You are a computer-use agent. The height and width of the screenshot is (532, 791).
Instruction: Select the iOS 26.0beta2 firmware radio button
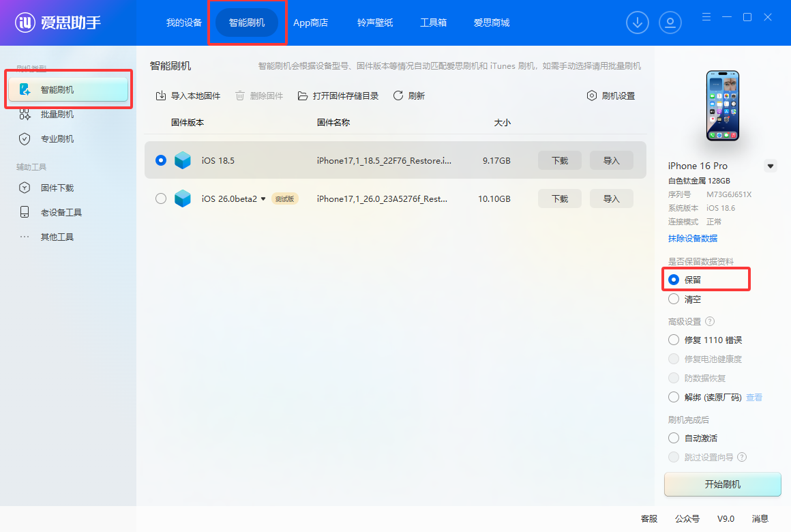(161, 198)
